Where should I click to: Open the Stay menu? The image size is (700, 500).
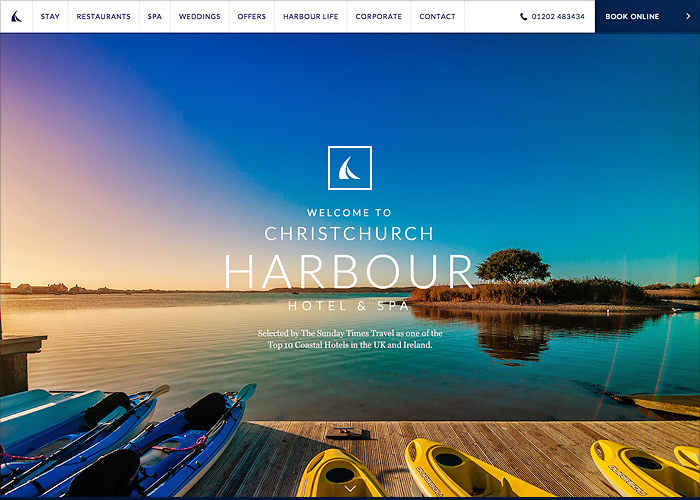pyautogui.click(x=50, y=17)
